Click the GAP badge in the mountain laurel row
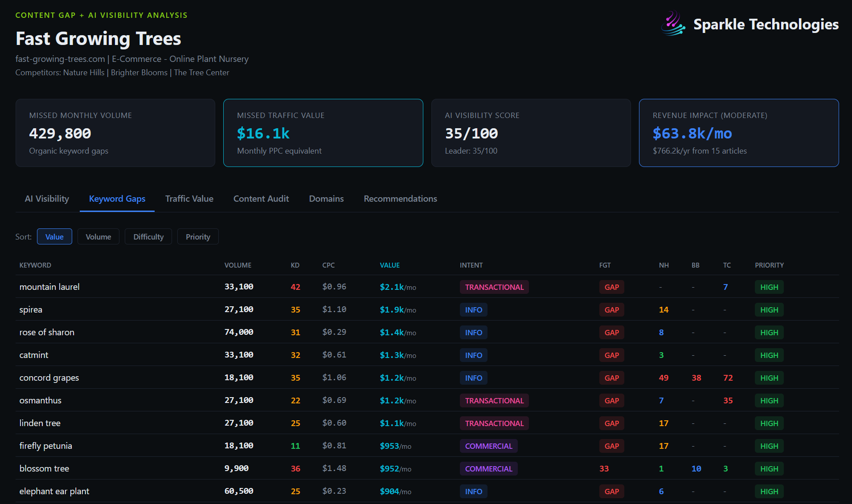The width and height of the screenshot is (852, 504). [x=611, y=287]
